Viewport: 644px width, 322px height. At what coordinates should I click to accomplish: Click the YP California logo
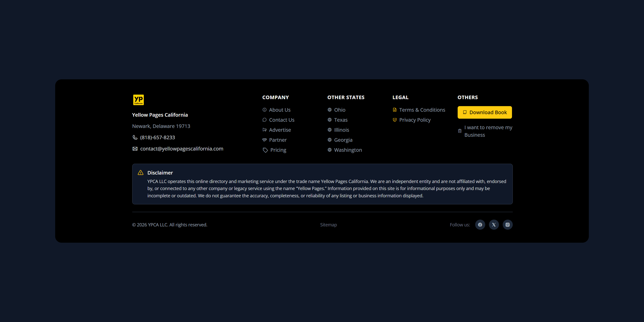coord(138,99)
